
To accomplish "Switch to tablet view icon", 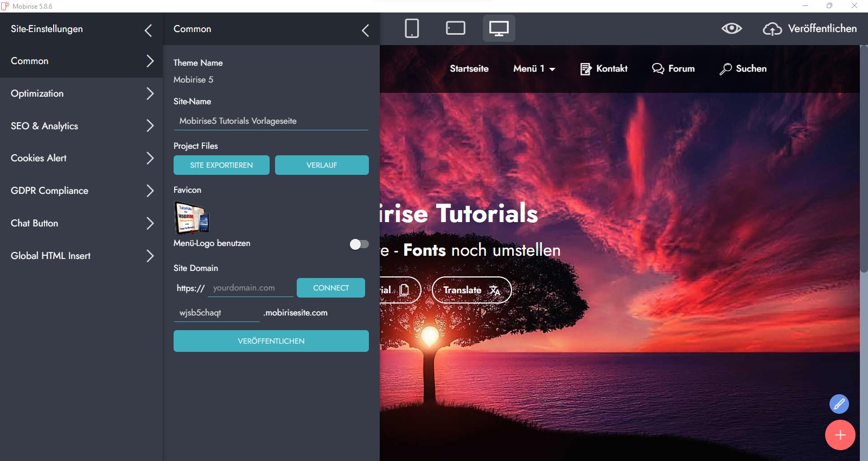I will 455,28.
